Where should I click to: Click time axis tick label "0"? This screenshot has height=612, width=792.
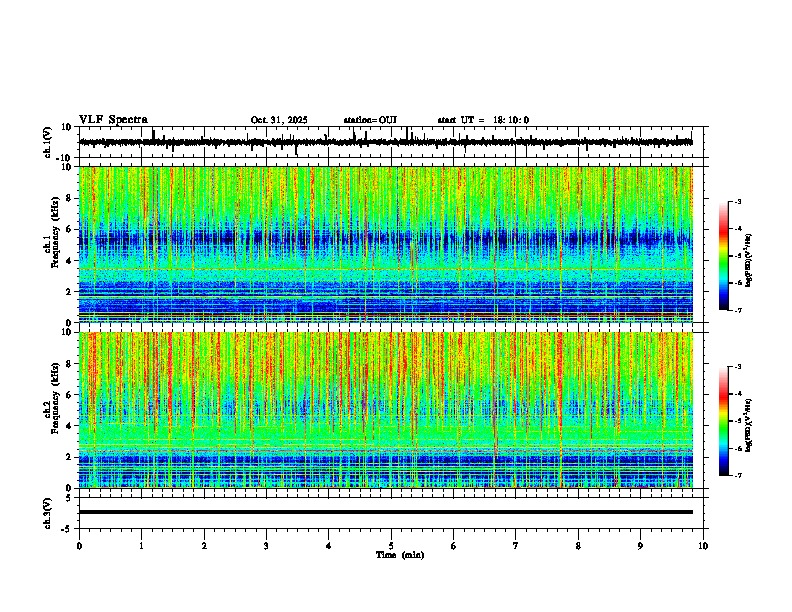79,546
